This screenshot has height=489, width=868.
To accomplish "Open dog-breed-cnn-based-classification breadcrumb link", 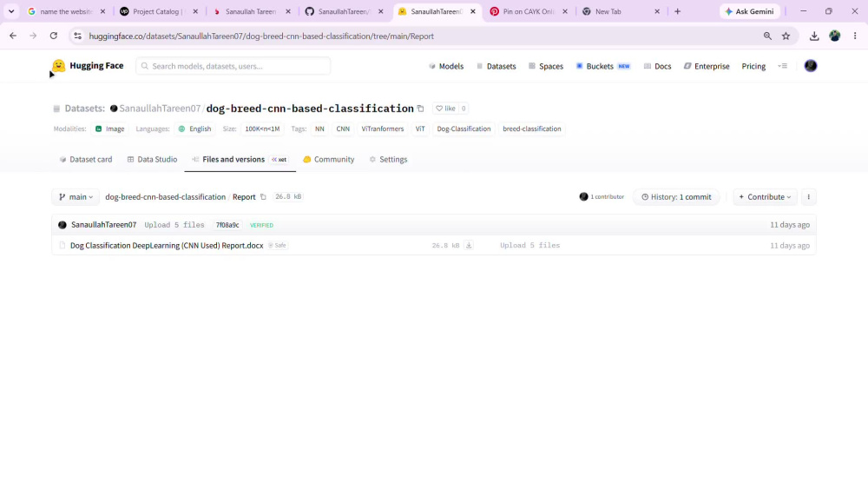I will (166, 196).
